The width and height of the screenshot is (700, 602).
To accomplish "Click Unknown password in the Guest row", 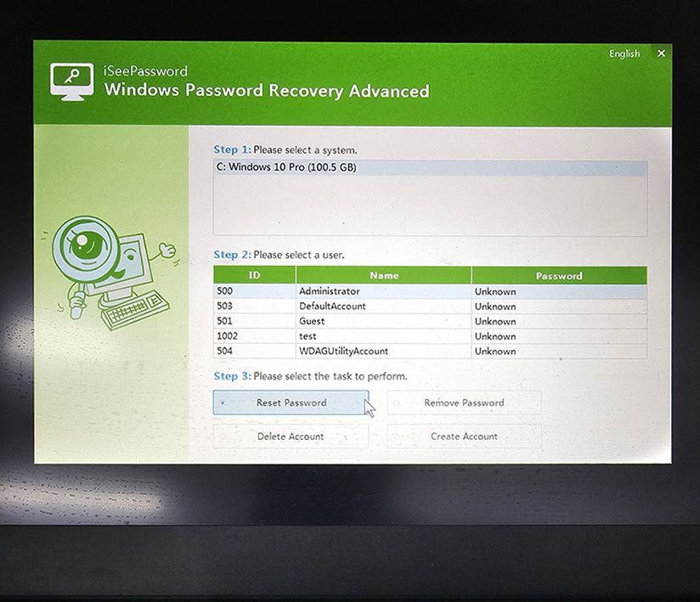I will 559,321.
